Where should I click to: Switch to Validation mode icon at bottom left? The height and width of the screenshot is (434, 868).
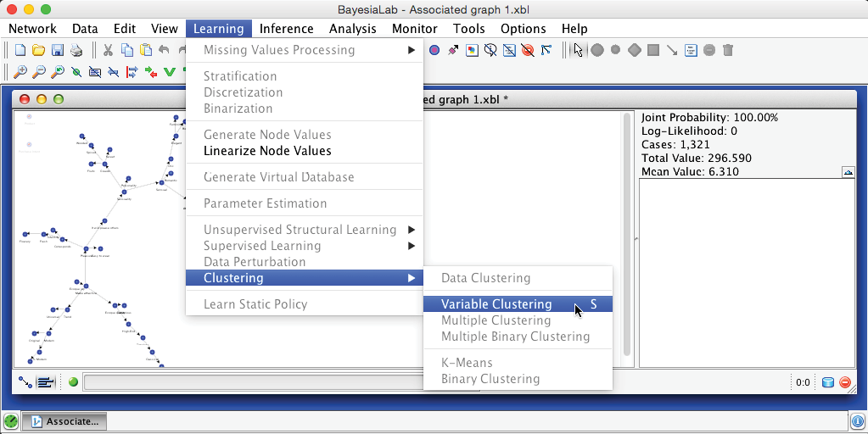[45, 382]
